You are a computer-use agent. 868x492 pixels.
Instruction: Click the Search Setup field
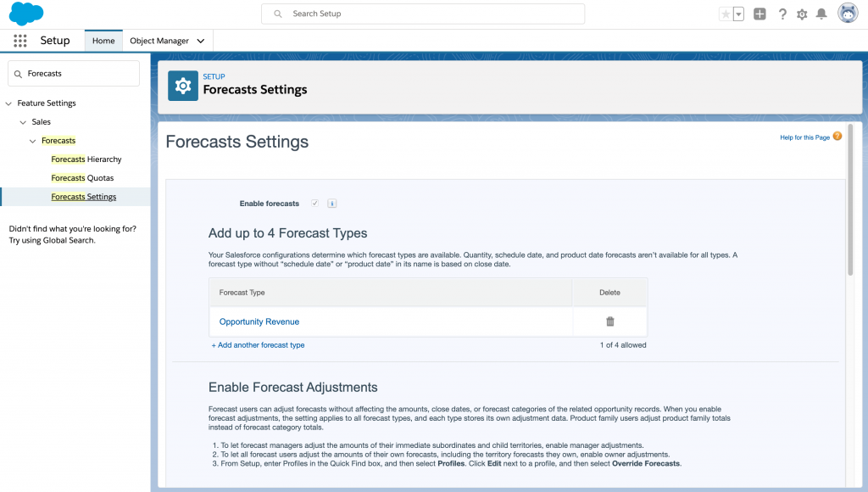coord(423,14)
